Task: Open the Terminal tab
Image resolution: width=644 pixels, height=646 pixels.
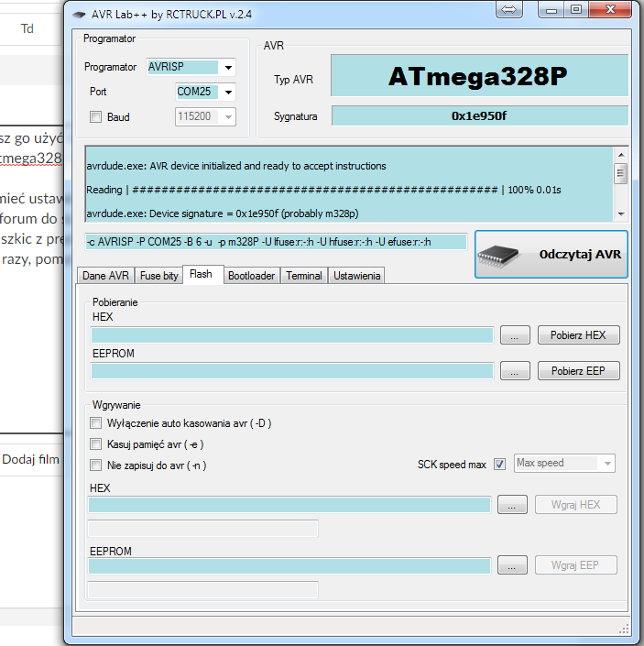Action: coord(304,276)
